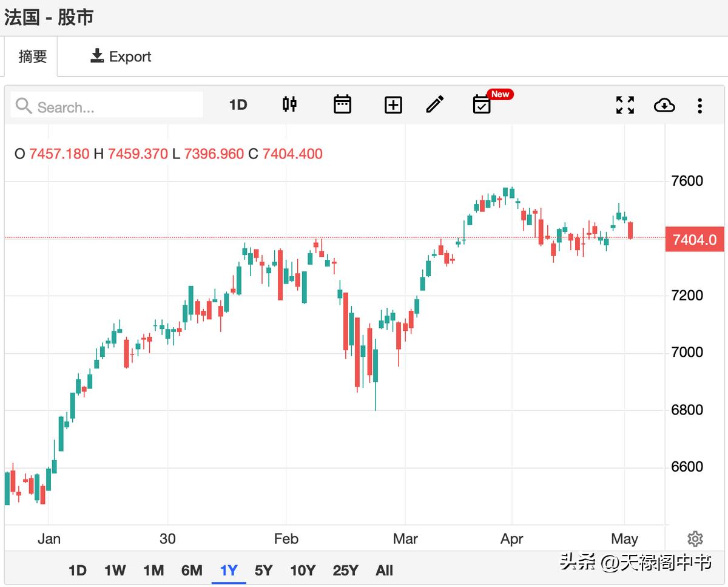The width and height of the screenshot is (728, 587).
Task: Open the new economic calendar events icon
Action: tap(482, 105)
